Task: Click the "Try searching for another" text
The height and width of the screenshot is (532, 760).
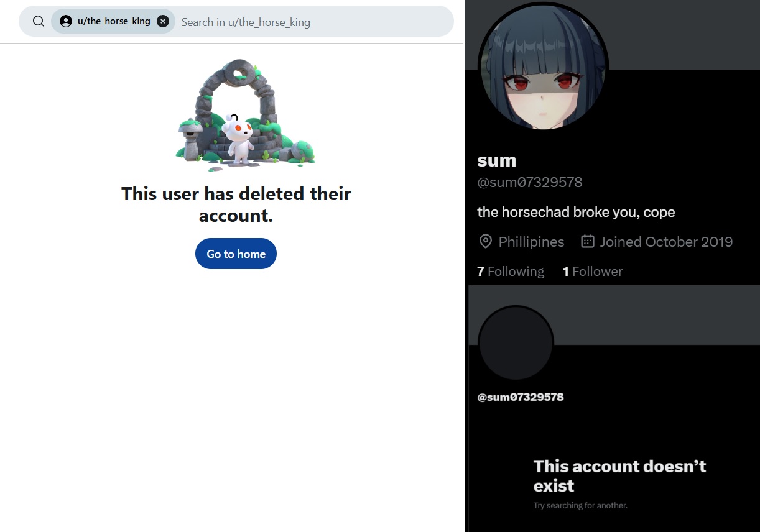Action: point(580,505)
